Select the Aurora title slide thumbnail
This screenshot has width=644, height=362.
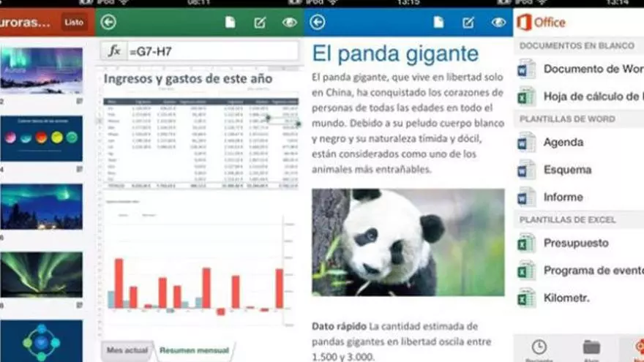tap(41, 70)
